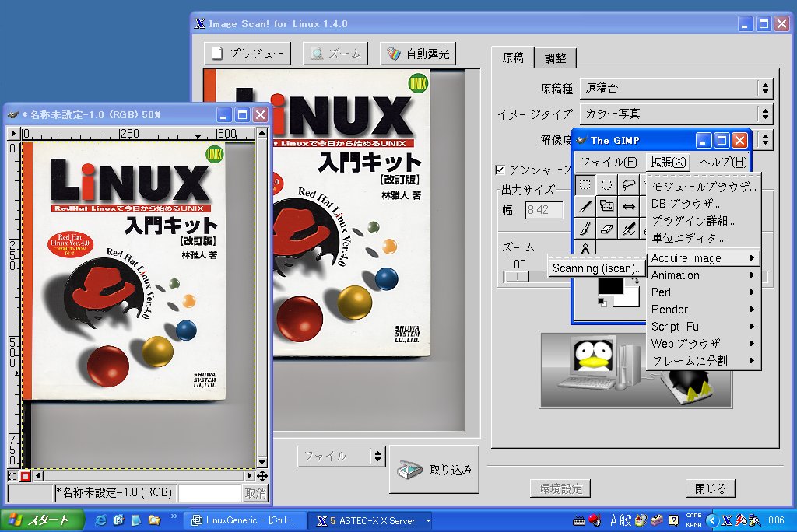This screenshot has width=797, height=532.
Task: Select the eraser tool in GIMP toolbox
Action: 607,229
